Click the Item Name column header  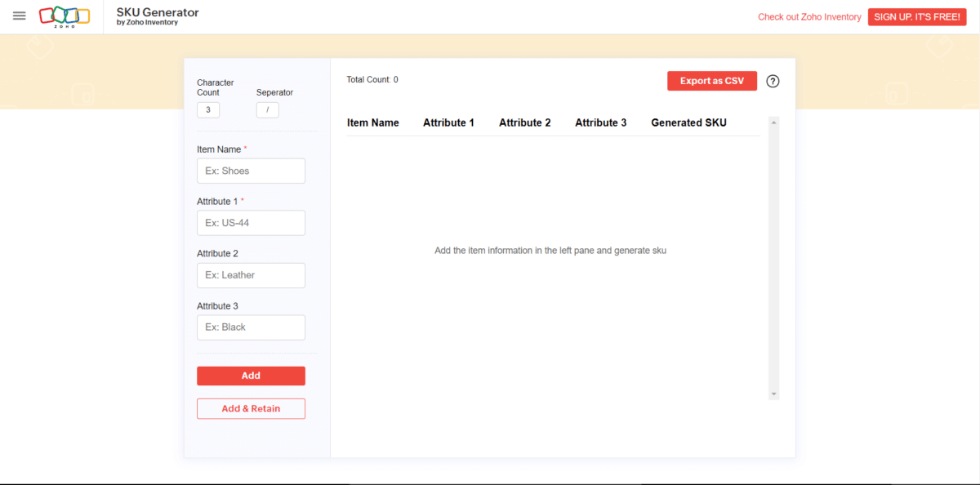coord(373,123)
